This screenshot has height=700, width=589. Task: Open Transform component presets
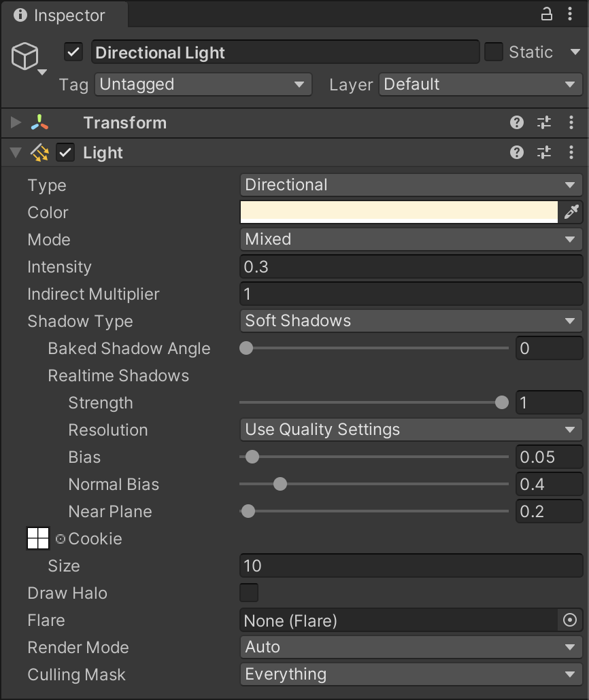coord(544,123)
